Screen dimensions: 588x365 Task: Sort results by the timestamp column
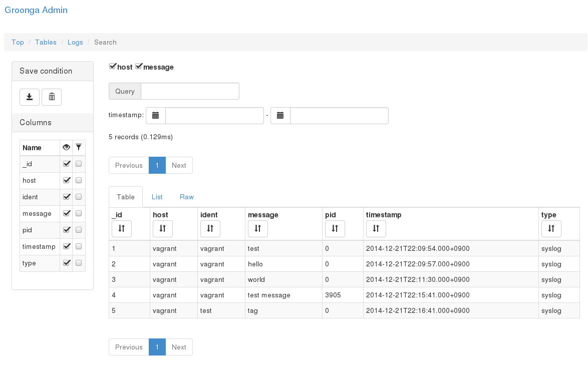pyautogui.click(x=376, y=229)
